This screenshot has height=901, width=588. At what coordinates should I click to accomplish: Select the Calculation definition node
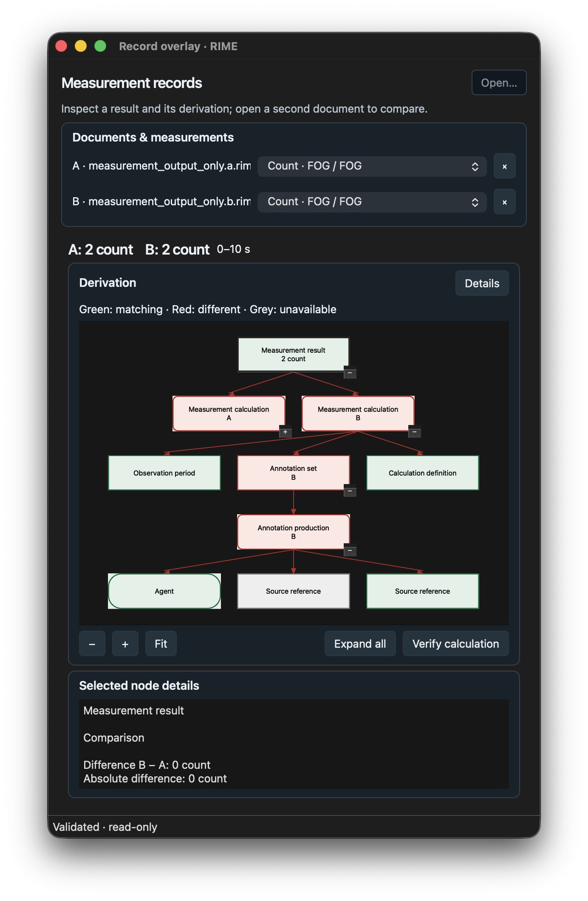422,473
